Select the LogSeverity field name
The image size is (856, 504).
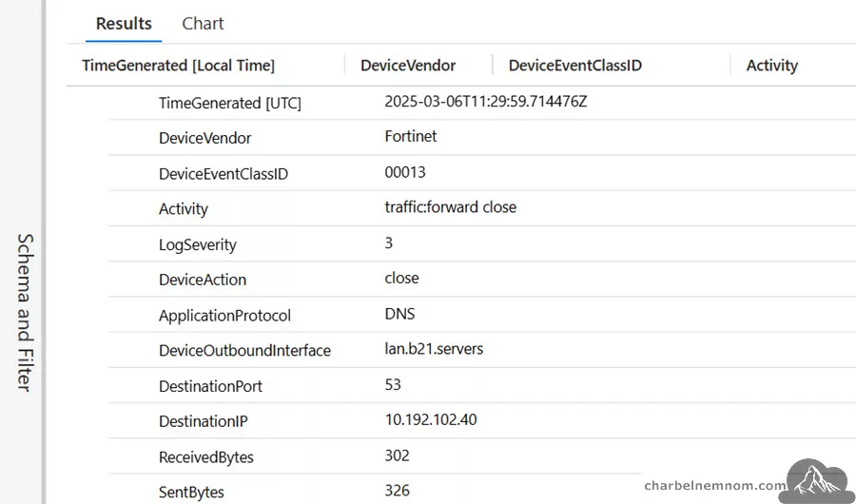pos(198,244)
